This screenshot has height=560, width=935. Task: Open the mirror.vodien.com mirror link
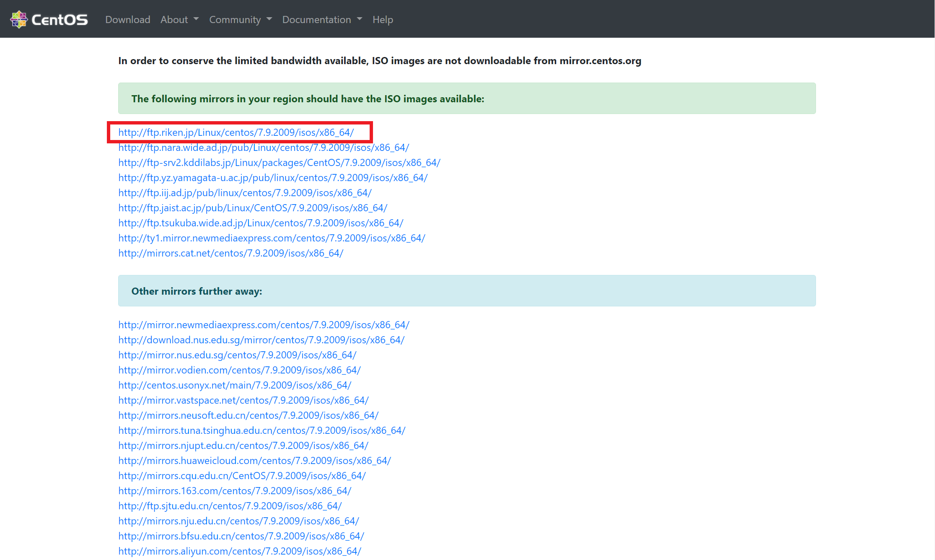point(239,370)
